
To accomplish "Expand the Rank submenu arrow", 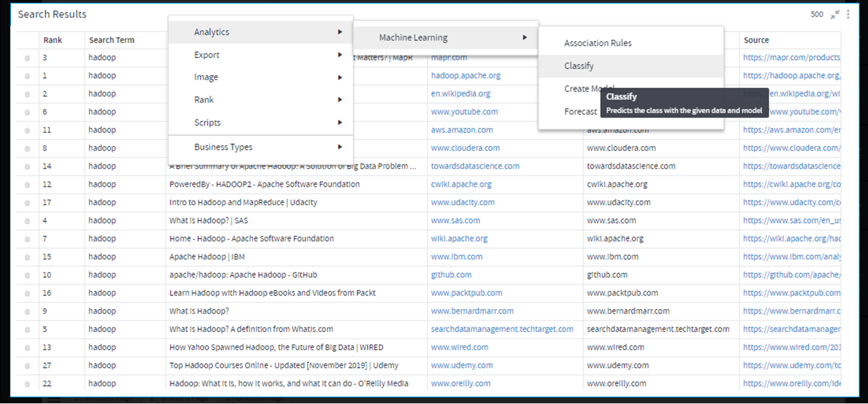I will click(x=340, y=100).
